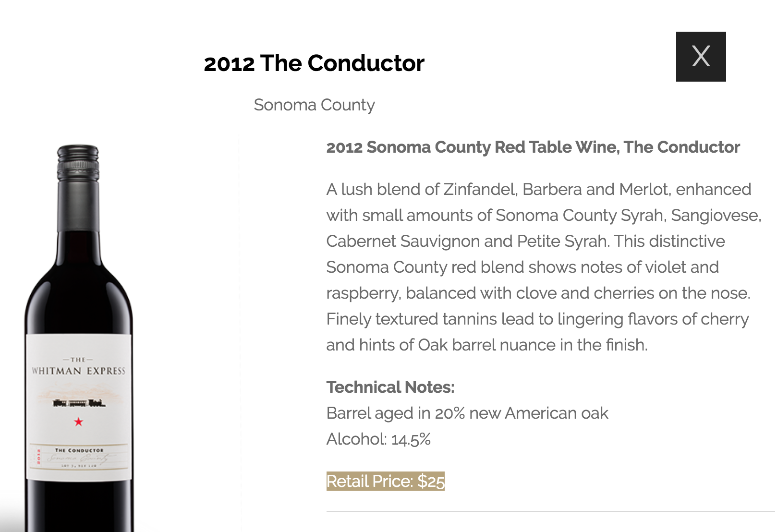Click the train illustration on the label

(x=79, y=403)
